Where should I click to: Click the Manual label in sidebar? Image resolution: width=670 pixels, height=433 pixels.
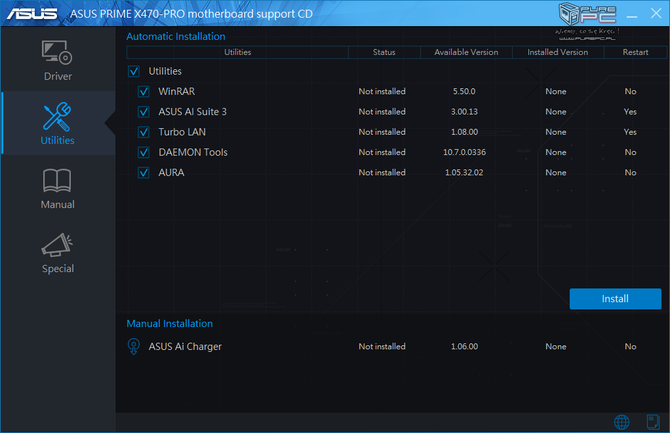[58, 205]
